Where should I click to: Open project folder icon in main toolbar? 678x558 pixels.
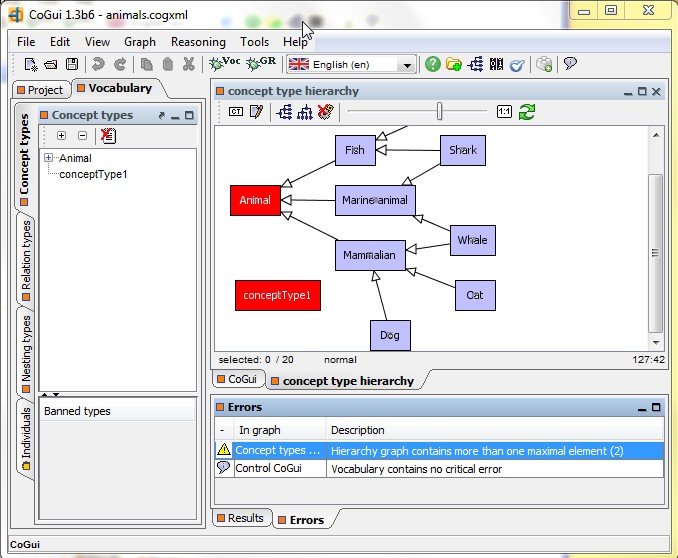pyautogui.click(x=51, y=64)
